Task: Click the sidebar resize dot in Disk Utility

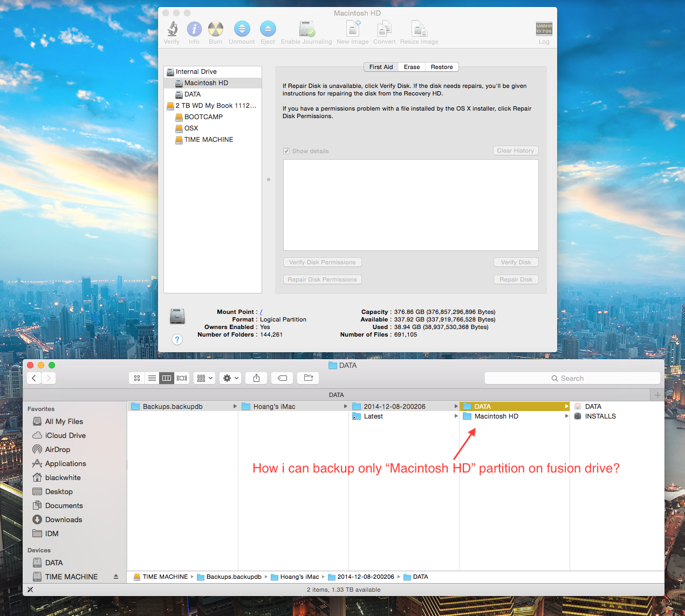Action: 269,180
